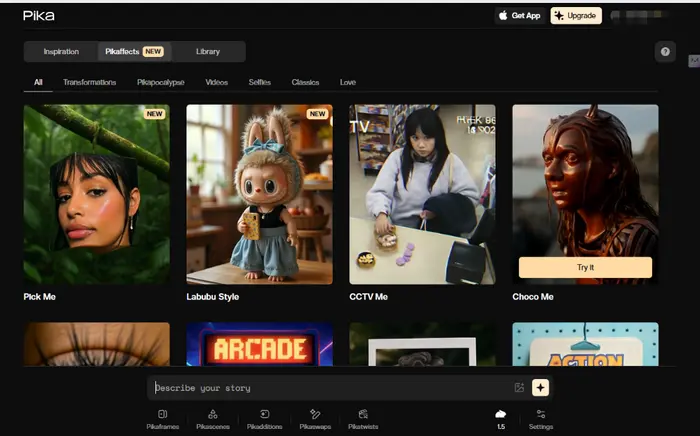Viewport: 700px width, 436px height.
Task: Click the Upgrade button
Action: [576, 16]
